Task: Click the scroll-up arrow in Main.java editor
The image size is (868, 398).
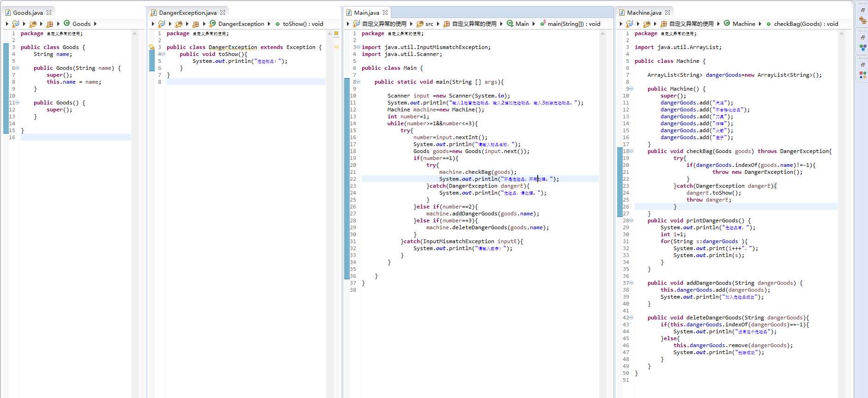Action: click(x=602, y=34)
